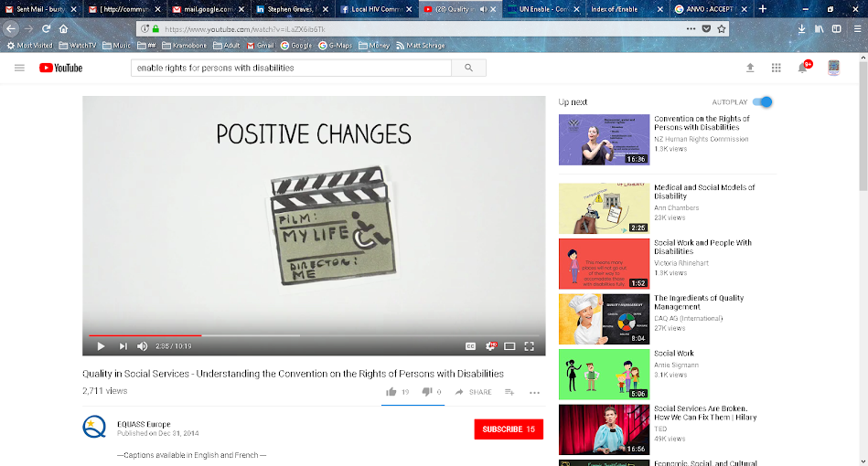Reload the current page

pos(46,28)
